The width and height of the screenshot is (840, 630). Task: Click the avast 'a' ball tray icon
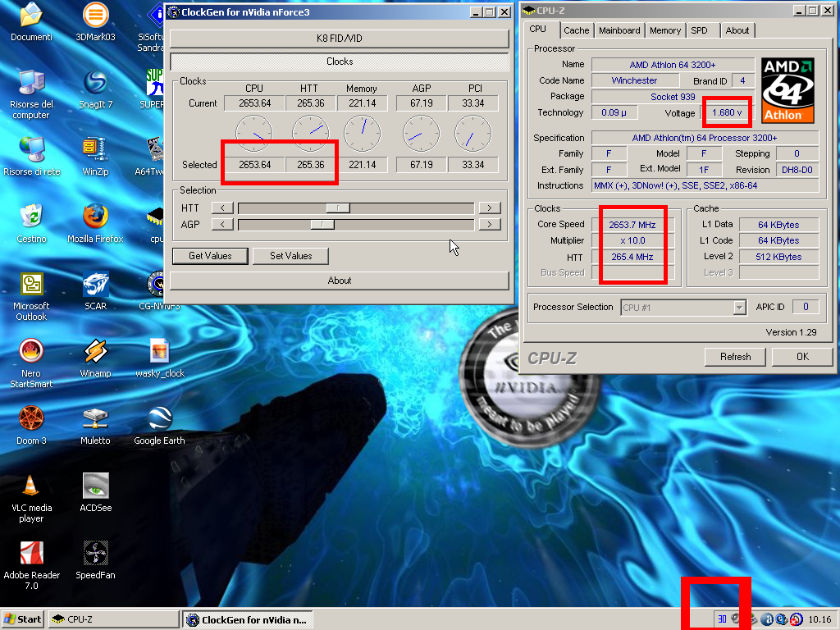(767, 619)
